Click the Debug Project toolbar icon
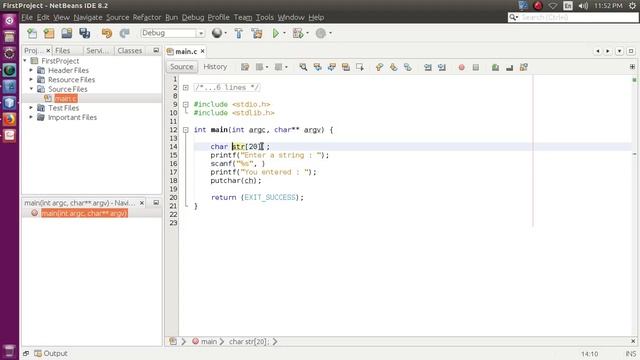Screen dimensions: 640x360 point(298,33)
